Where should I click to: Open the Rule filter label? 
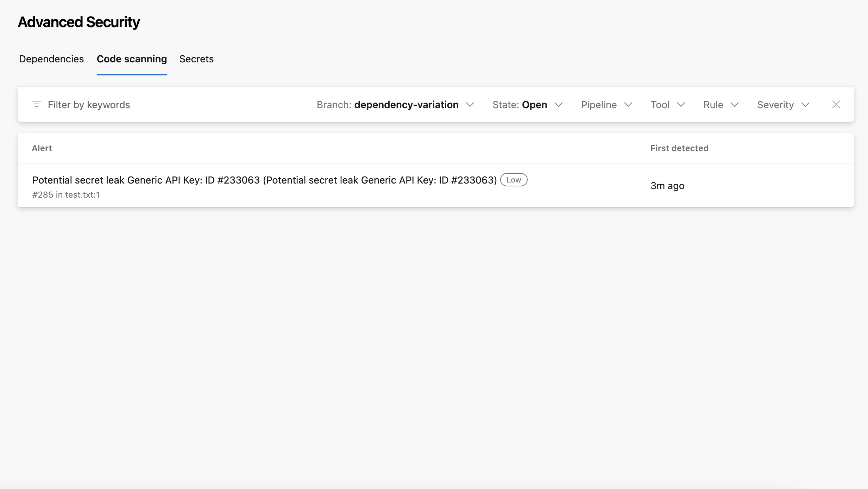coord(713,105)
